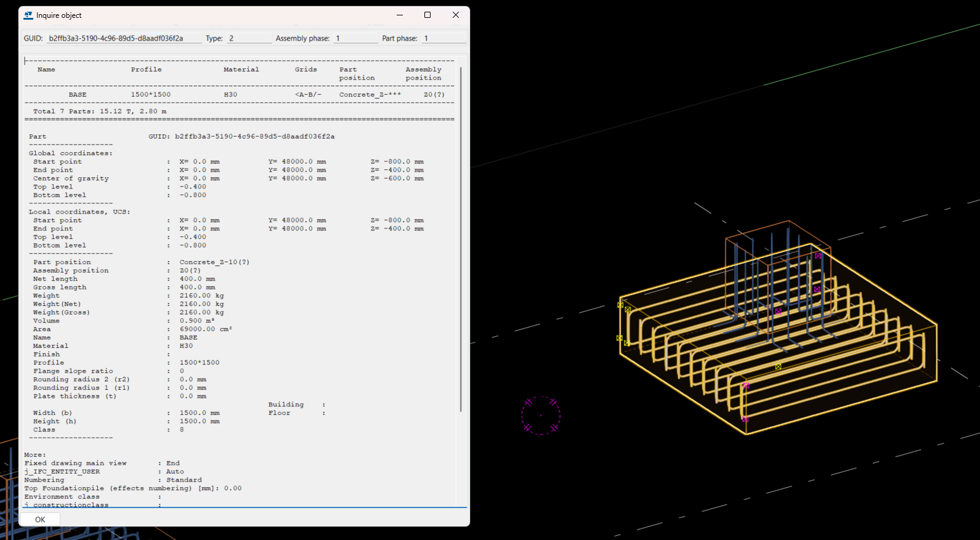Click the report's vertical scrollbar
Viewport: 980px width, 540px height.
pos(461,240)
